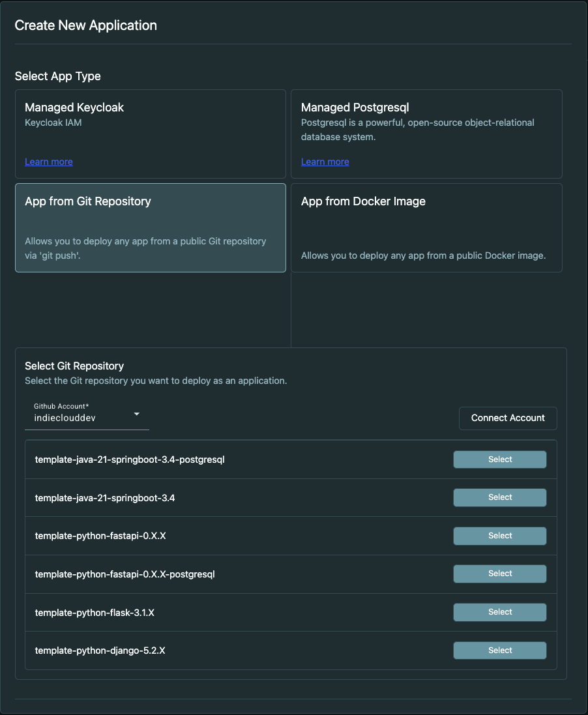This screenshot has width=588, height=715.
Task: Click the template-java-21-springboot-3.4 repository name
Action: click(x=105, y=497)
